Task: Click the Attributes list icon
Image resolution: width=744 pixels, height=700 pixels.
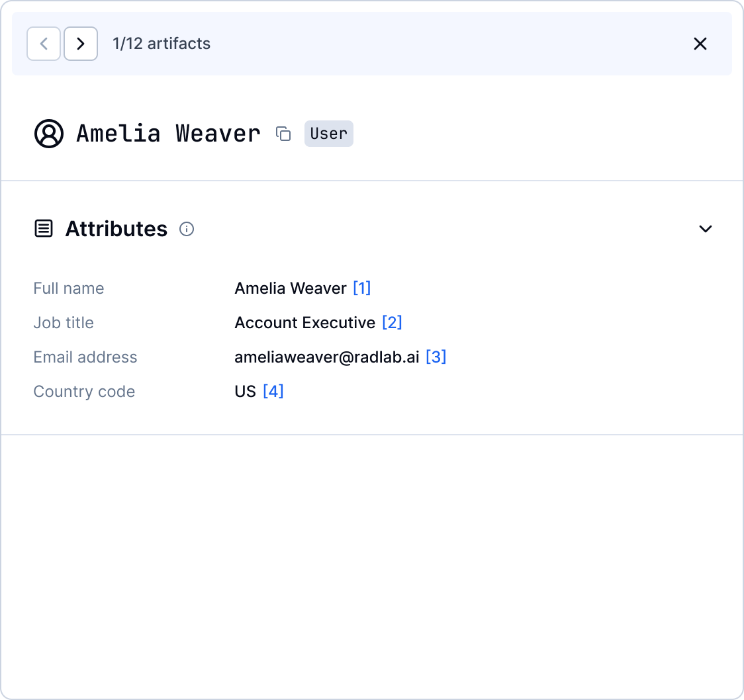Action: point(44,229)
